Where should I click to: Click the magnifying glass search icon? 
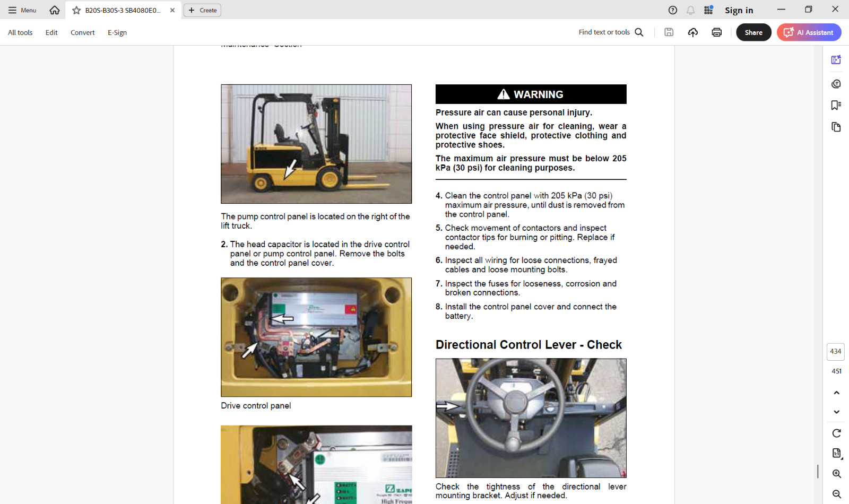639,32
